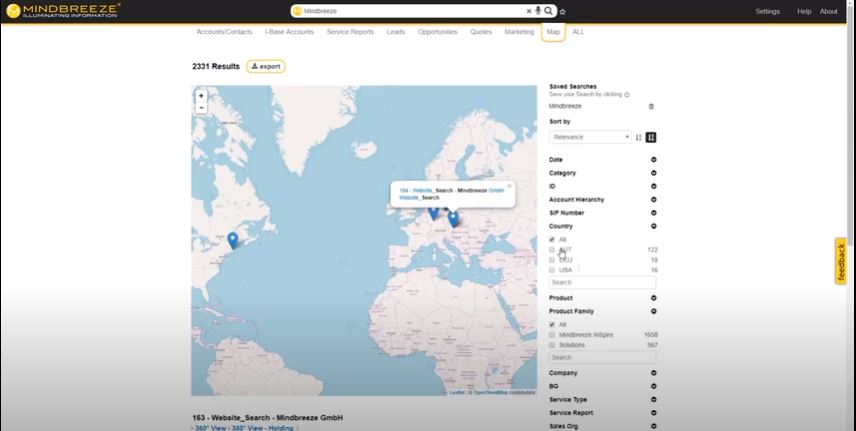Check the USA country checkbox
The image size is (856, 431).
pos(552,270)
